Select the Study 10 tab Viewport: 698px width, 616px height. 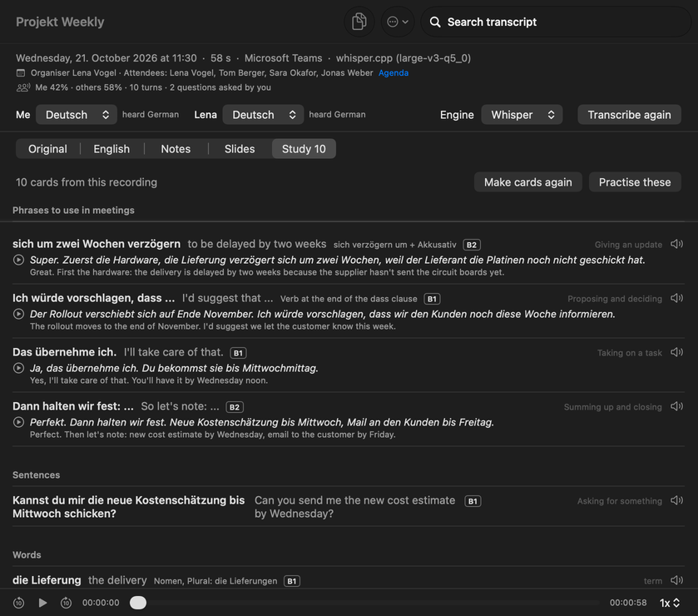coord(304,149)
